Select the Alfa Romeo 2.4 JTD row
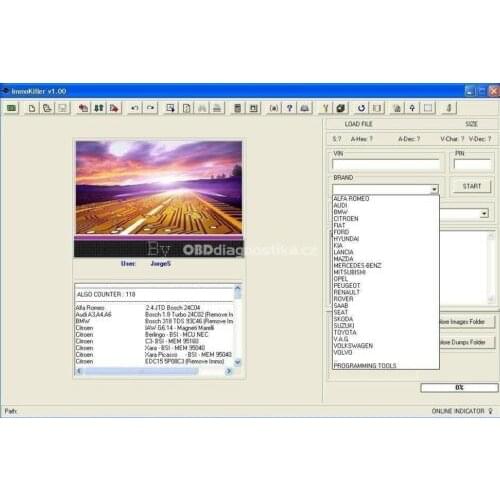This screenshot has height=500, width=500. pyautogui.click(x=155, y=308)
